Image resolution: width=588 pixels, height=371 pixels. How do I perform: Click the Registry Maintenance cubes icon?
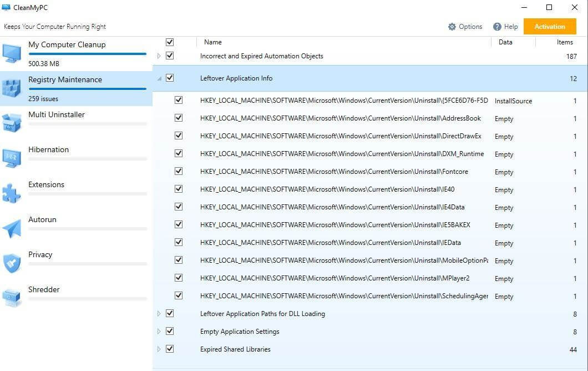12,88
